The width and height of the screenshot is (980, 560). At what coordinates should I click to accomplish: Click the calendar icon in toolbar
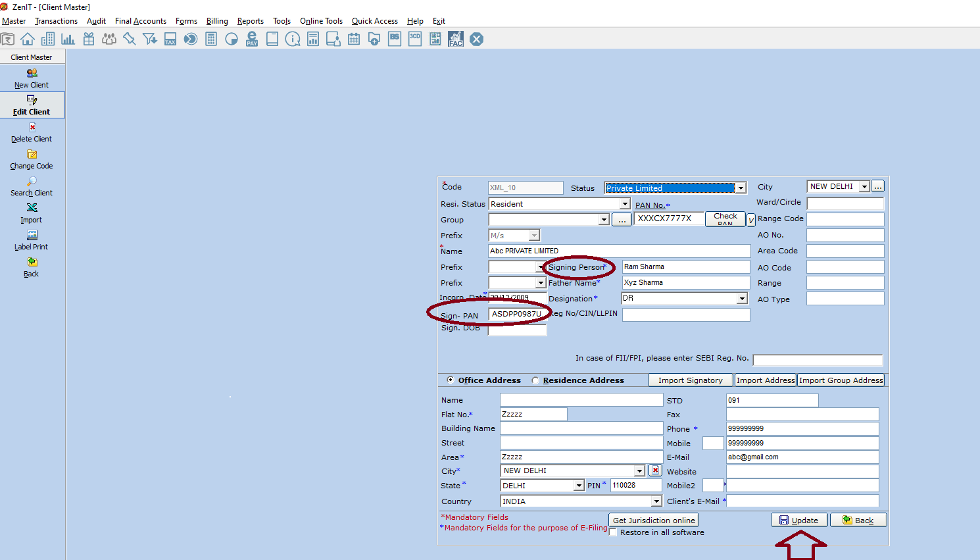[x=354, y=39]
